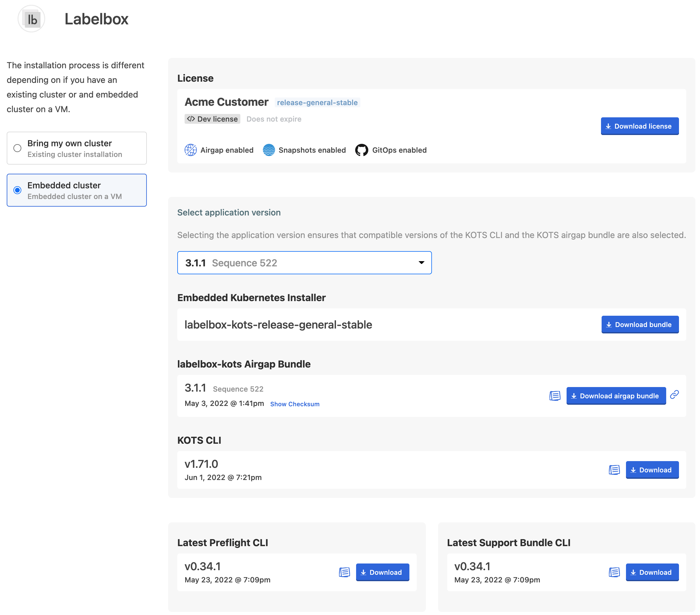The width and height of the screenshot is (700, 615).
Task: Select the Bring my own cluster radio
Action: (17, 148)
